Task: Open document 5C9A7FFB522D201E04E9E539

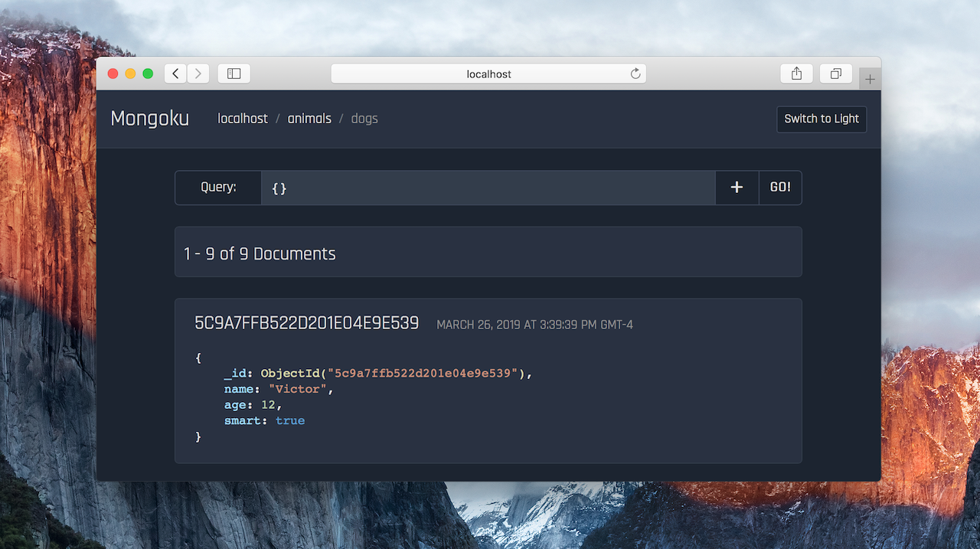Action: (307, 323)
